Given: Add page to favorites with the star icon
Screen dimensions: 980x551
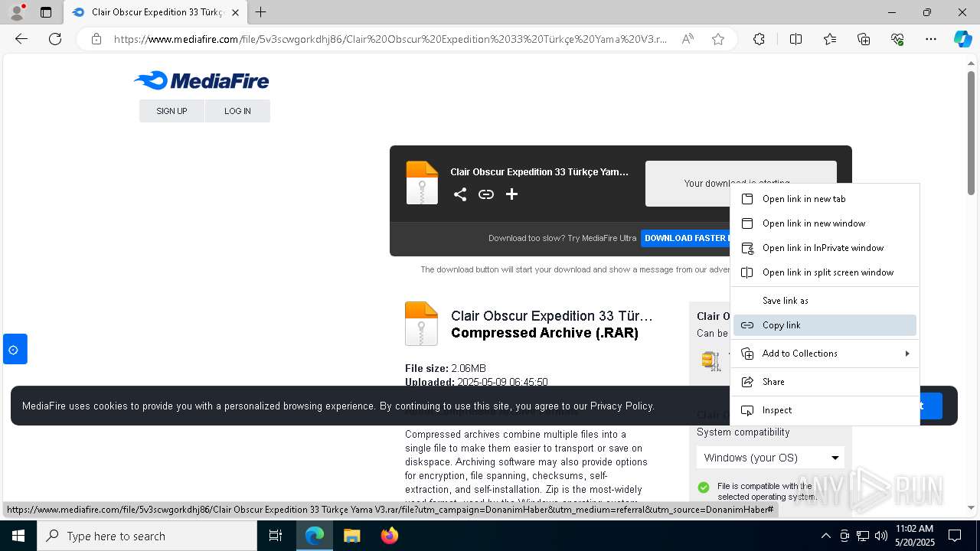Looking at the screenshot, I should 718,39.
